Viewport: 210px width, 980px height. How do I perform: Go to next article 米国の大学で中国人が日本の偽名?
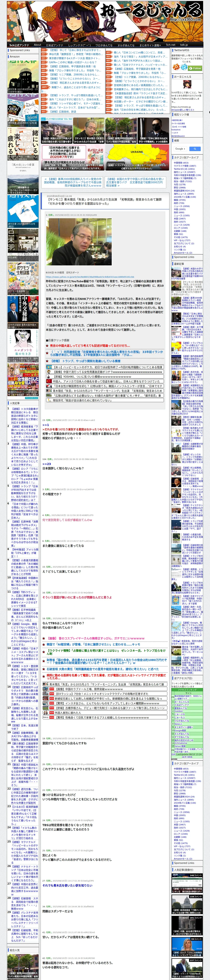click(x=135, y=182)
